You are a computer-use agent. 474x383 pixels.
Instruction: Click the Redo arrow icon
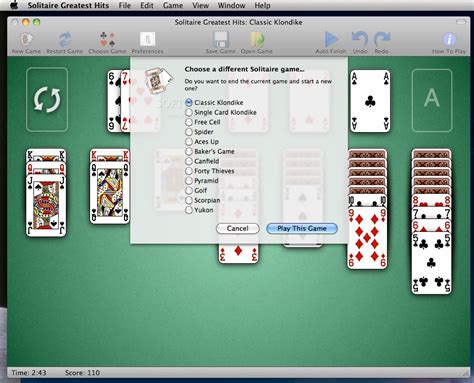pyautogui.click(x=382, y=39)
